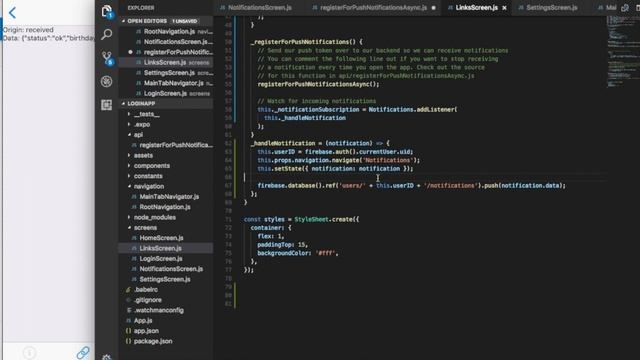Screen dimensions: 640x360
Task: Open LoginScreen.js in Open Editors list
Action: [165, 93]
